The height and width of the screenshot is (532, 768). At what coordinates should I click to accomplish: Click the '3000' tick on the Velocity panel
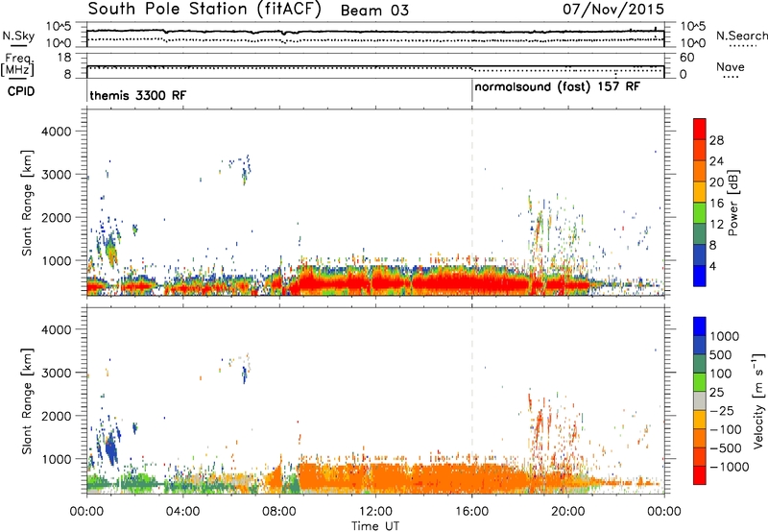point(57,373)
